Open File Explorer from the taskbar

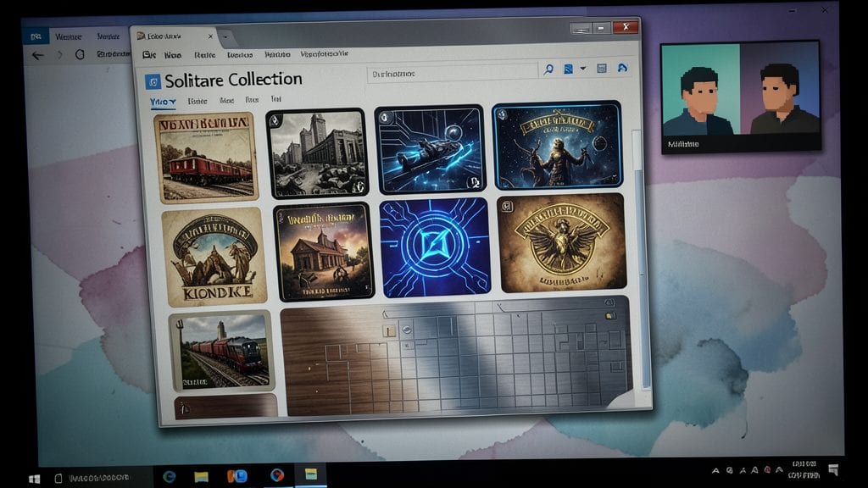click(x=201, y=476)
